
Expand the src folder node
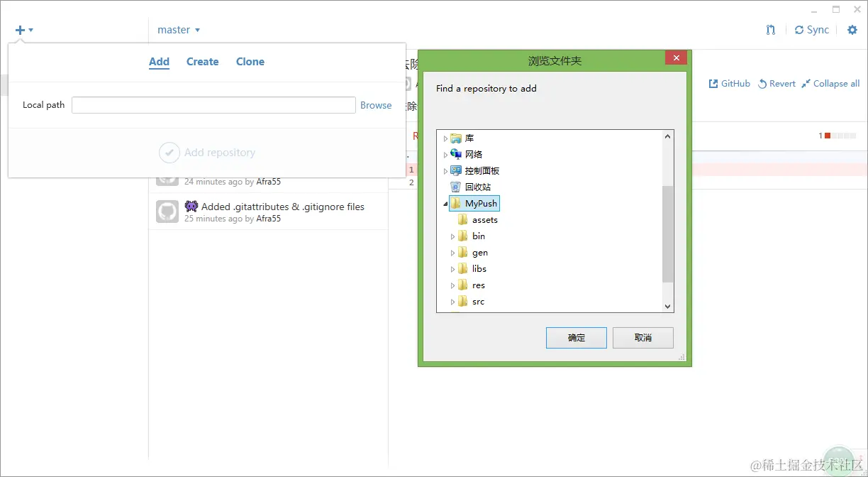click(x=452, y=302)
